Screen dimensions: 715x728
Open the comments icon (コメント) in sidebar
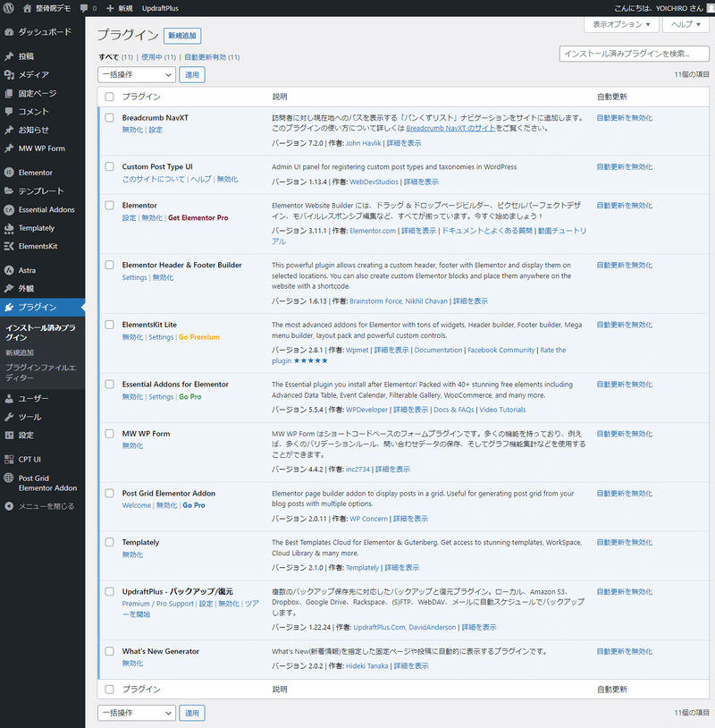click(x=9, y=112)
